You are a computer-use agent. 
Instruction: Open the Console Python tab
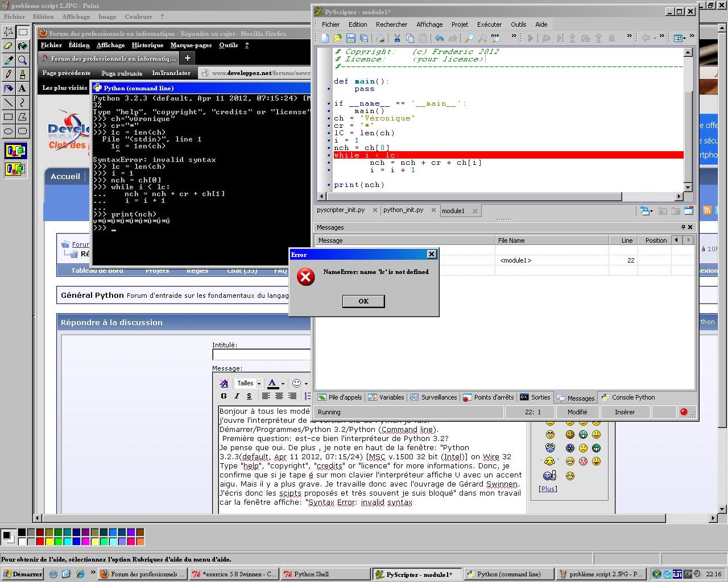coord(628,397)
